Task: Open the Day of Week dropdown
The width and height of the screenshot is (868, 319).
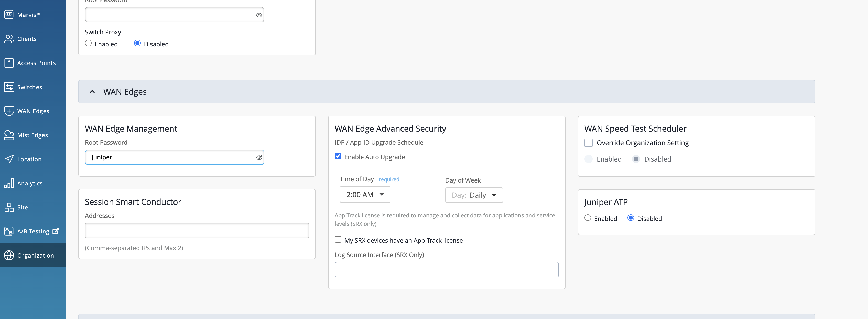Action: click(474, 195)
